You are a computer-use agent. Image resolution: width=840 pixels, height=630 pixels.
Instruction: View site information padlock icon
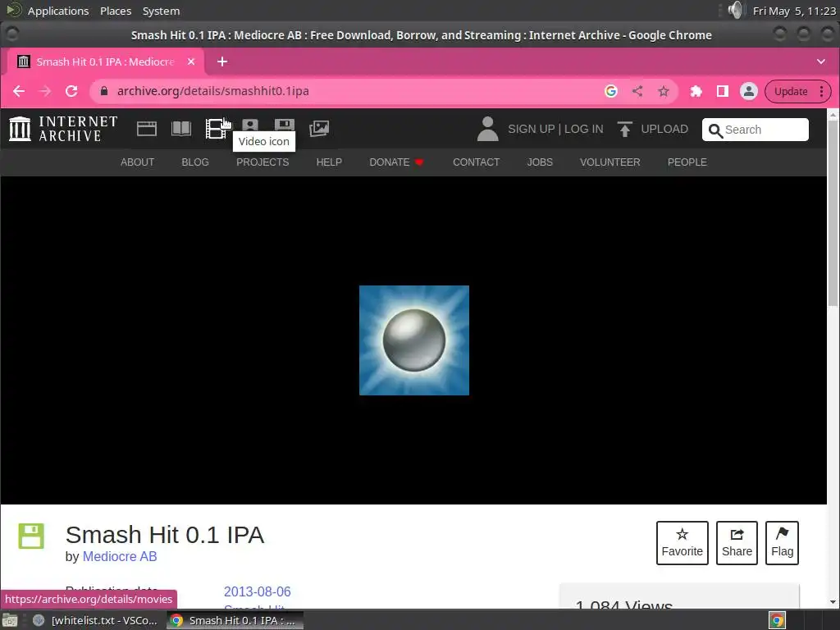tap(104, 91)
